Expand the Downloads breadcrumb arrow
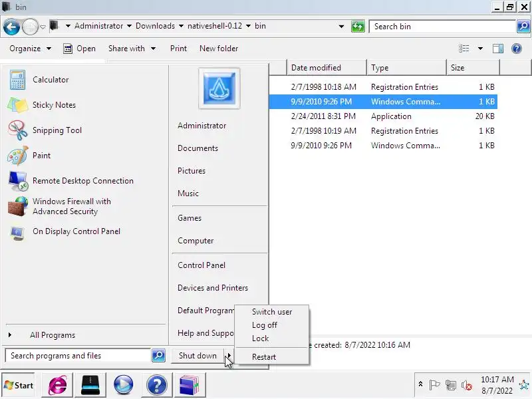532x399 pixels. coord(181,26)
